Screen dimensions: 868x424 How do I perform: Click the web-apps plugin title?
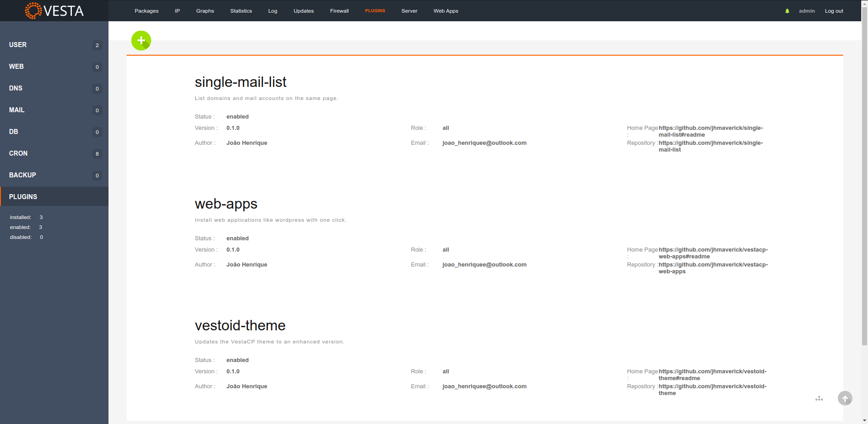pos(226,204)
